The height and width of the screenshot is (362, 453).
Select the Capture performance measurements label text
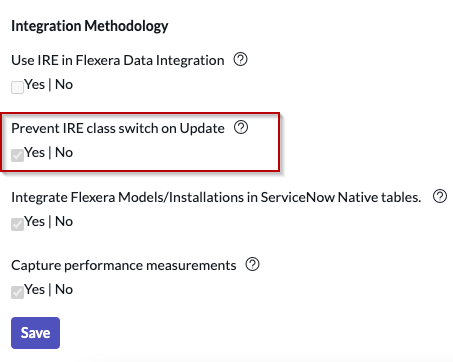tap(124, 265)
